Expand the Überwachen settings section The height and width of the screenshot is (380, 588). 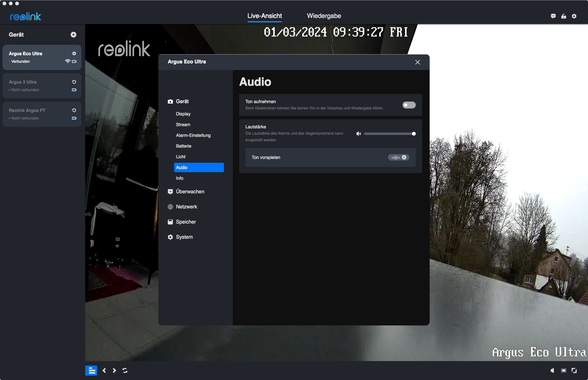pos(190,192)
